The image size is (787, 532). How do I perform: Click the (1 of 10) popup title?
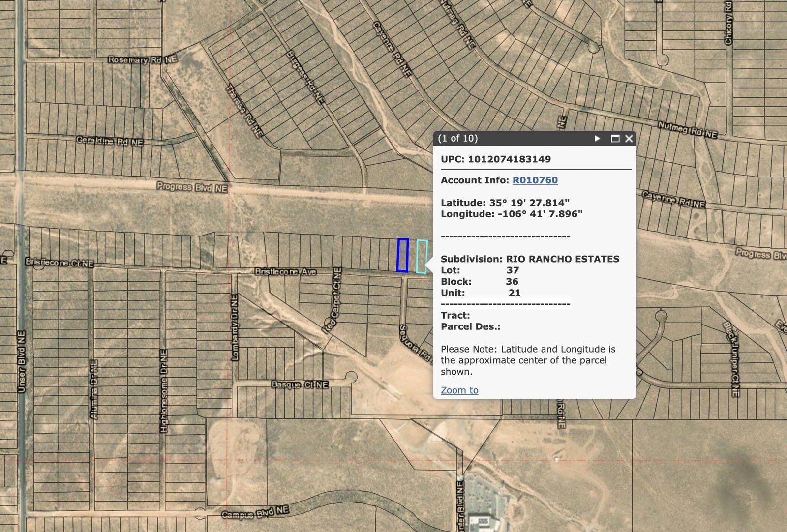[x=458, y=139]
